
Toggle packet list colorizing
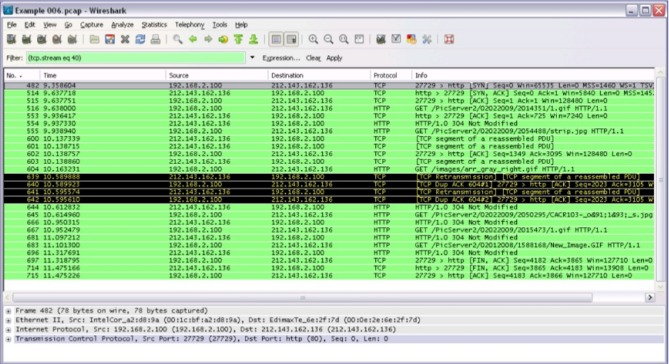(276, 39)
